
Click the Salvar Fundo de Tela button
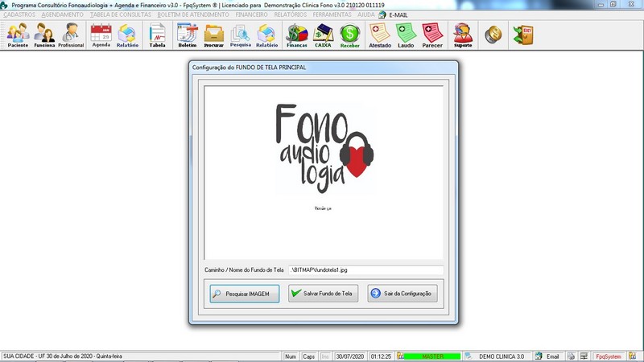pyautogui.click(x=324, y=294)
